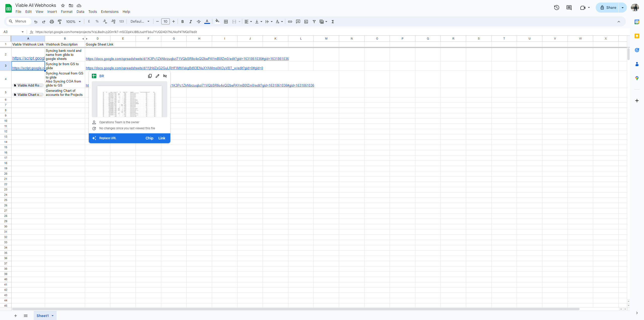The height and width of the screenshot is (320, 644).
Task: Toggle the Create a filter icon
Action: 314,22
